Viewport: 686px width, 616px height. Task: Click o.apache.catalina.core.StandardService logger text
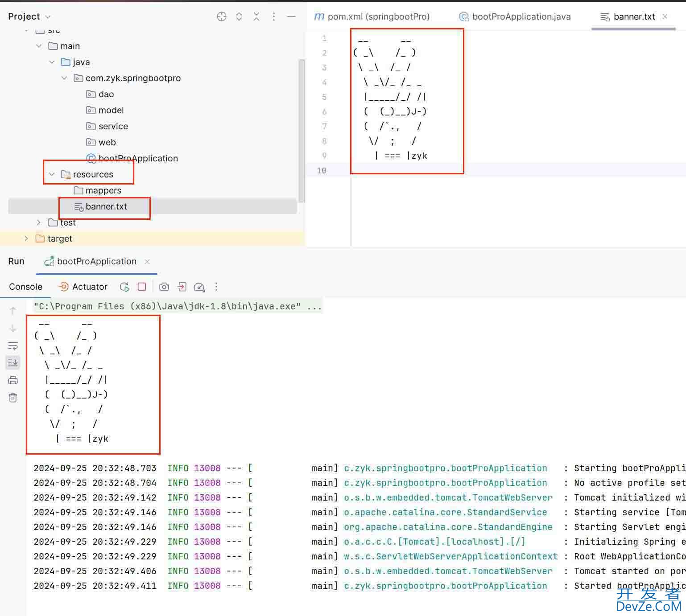[445, 512]
